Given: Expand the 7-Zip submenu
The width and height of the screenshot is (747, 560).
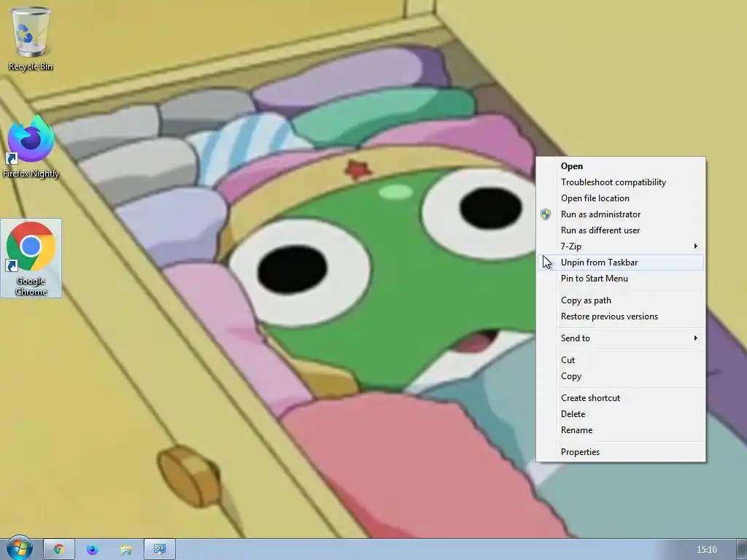Looking at the screenshot, I should [621, 246].
